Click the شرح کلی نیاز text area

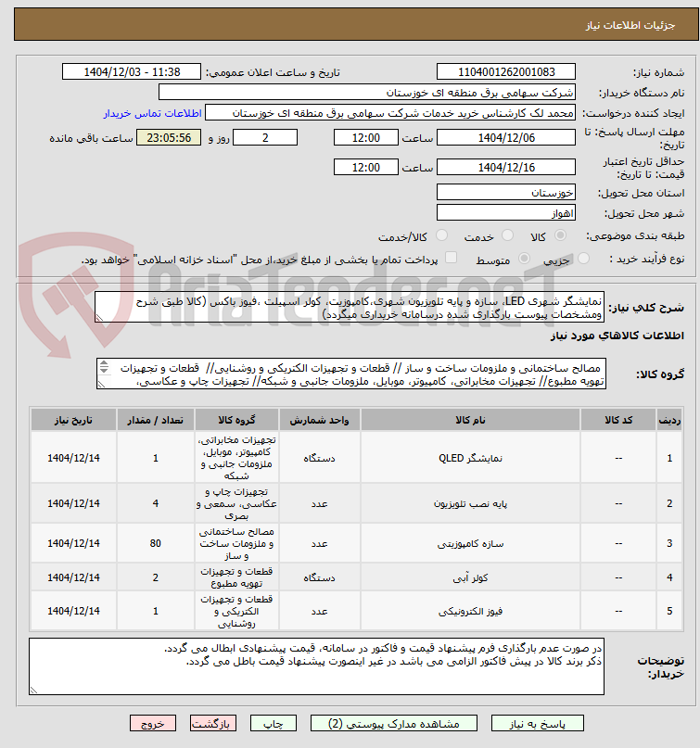(350, 307)
